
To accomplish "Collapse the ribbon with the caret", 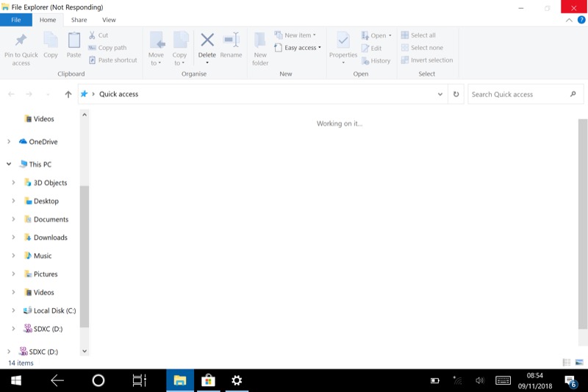I will [x=569, y=21].
